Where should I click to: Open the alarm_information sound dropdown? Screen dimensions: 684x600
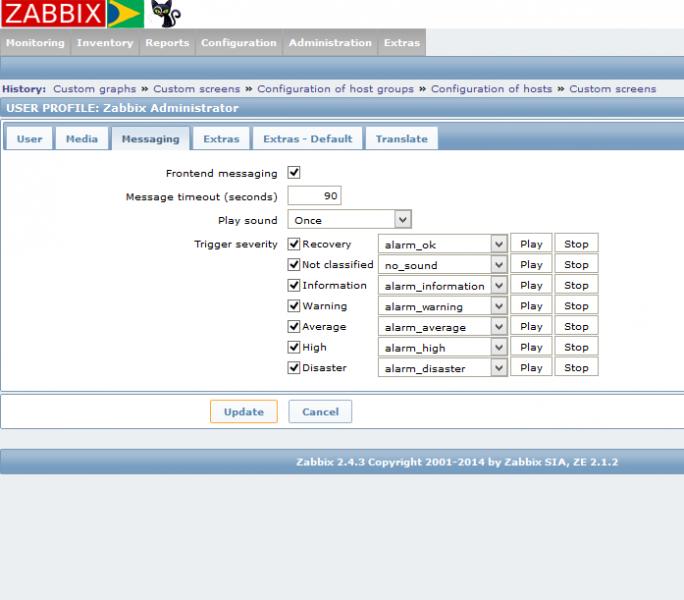pos(442,285)
